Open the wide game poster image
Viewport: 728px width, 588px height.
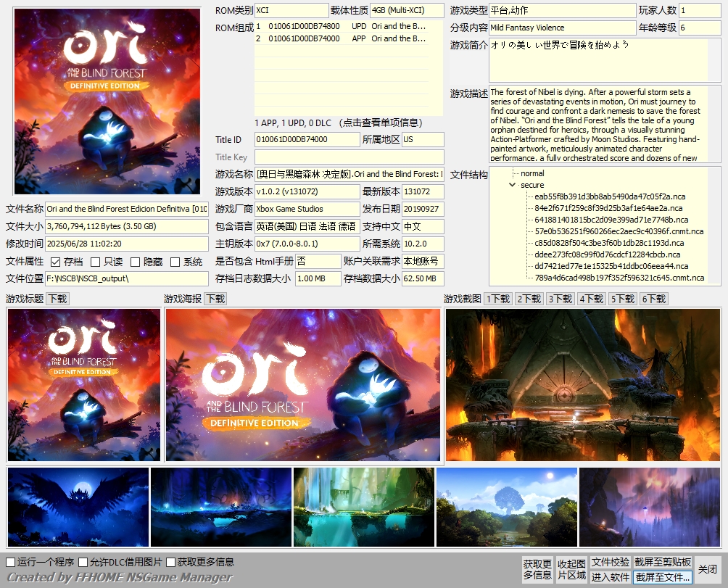tap(302, 385)
